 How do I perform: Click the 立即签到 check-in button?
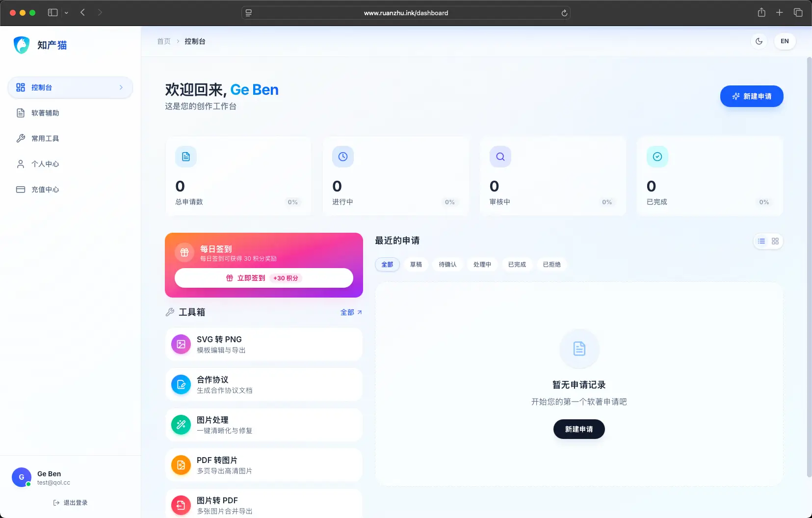click(x=263, y=278)
